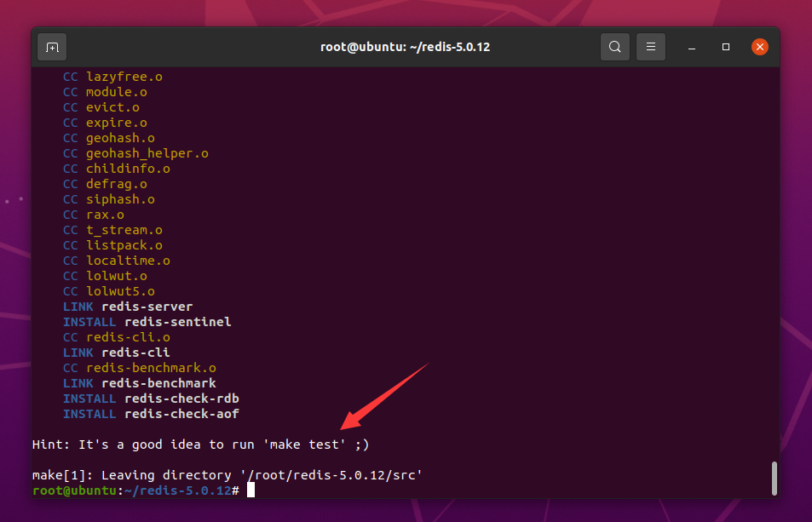The width and height of the screenshot is (812, 522).
Task: Click the text 'redis-cli.o'
Action: coord(128,337)
